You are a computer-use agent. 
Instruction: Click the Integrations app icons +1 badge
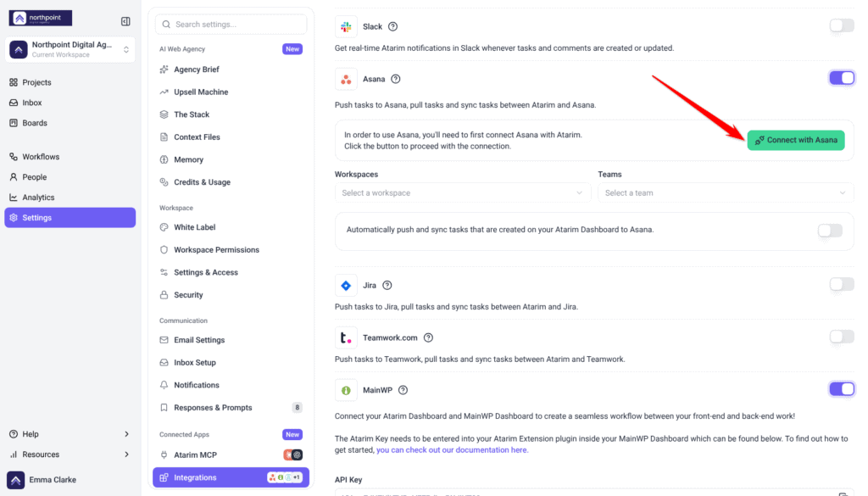285,477
